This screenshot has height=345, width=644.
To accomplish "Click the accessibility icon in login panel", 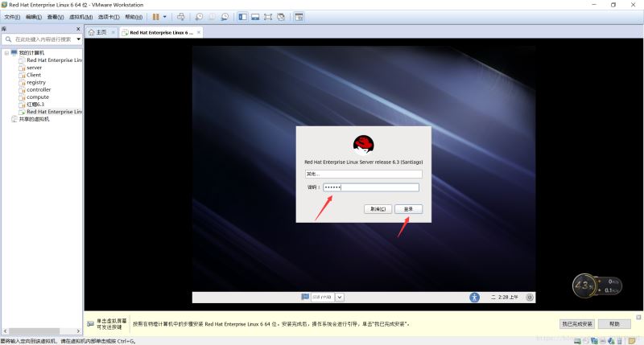I will (x=474, y=297).
